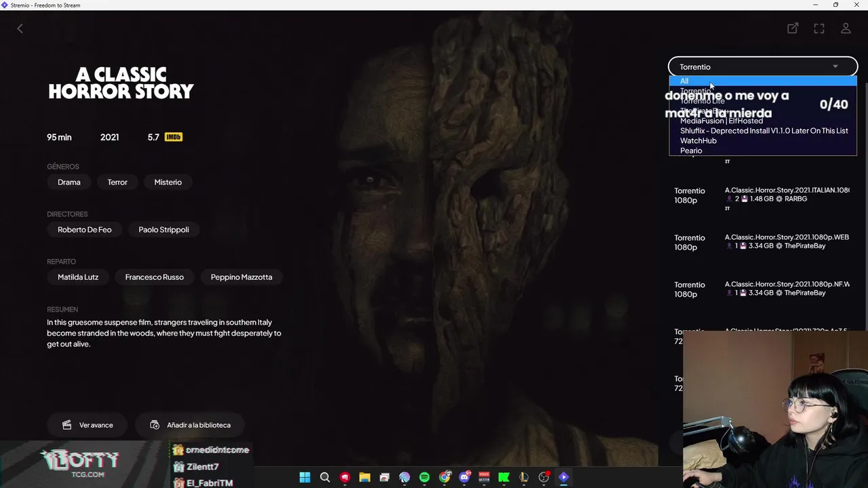Open League of Legends taskbar icon
Image resolution: width=868 pixels, height=488 pixels.
(524, 477)
